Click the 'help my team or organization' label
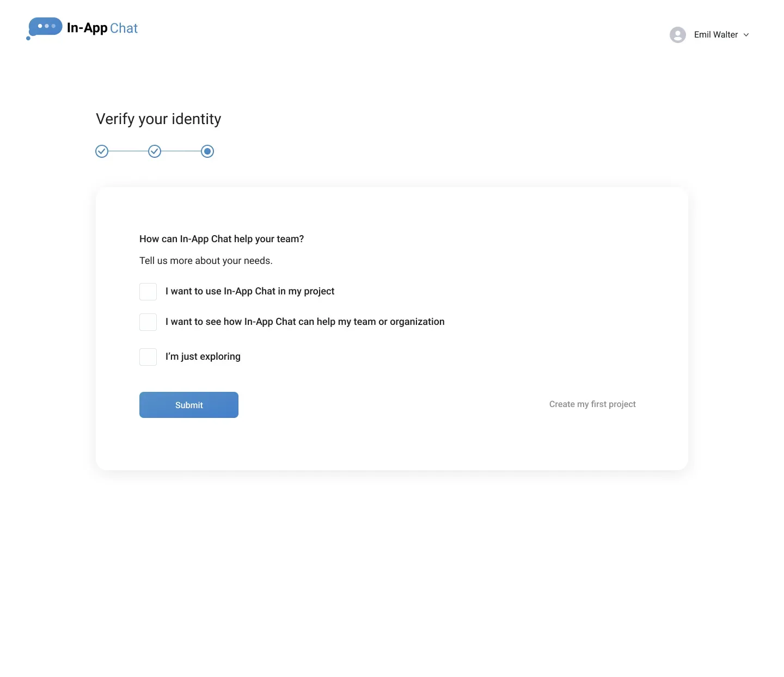 tap(305, 322)
